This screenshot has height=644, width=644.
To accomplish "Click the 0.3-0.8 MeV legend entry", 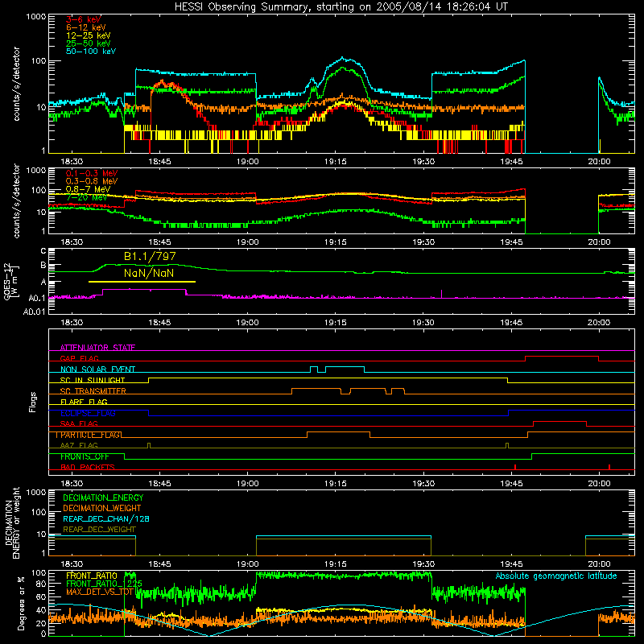I will tap(92, 181).
